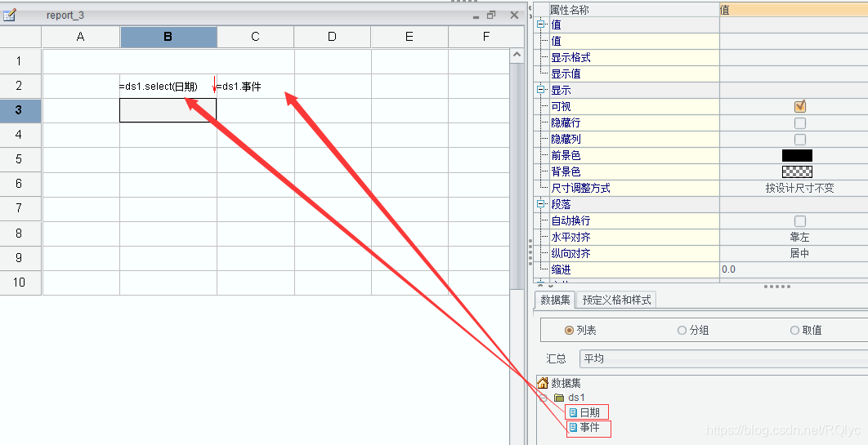
Task: Select column header C
Action: (255, 37)
